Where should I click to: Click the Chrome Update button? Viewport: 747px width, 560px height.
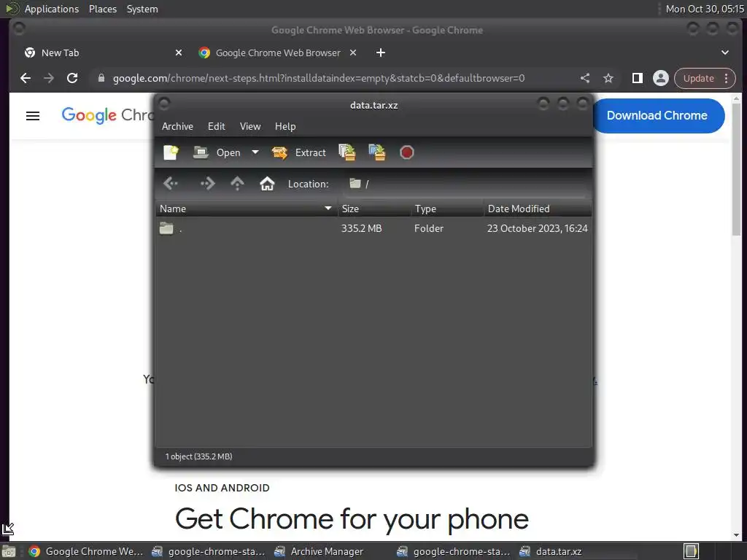698,78
